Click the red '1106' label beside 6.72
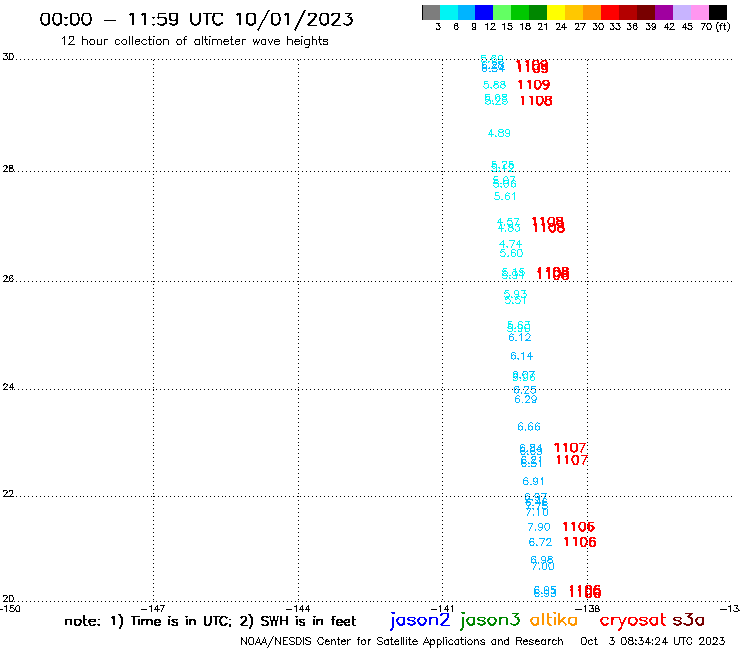 [580, 541]
